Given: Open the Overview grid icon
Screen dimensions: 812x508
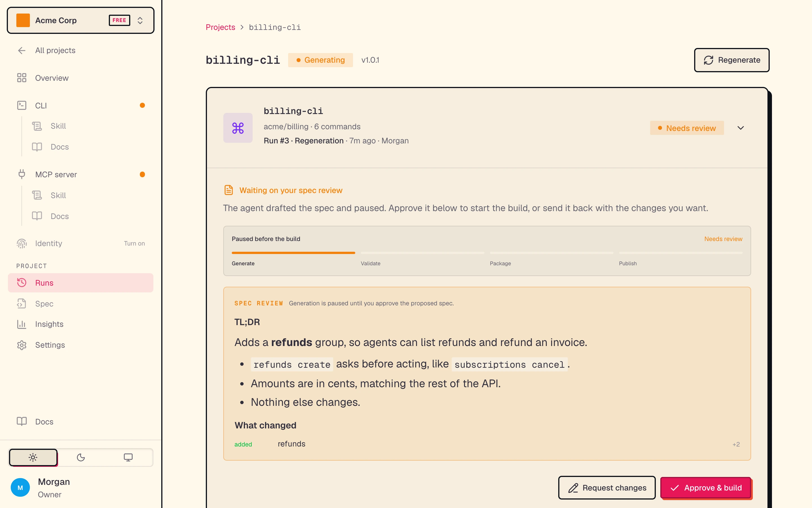Looking at the screenshot, I should (x=22, y=78).
